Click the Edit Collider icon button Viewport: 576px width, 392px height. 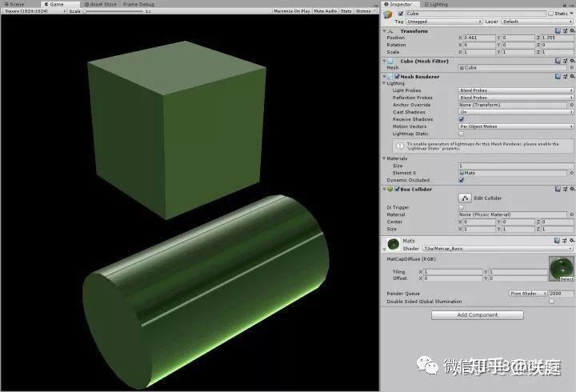465,198
